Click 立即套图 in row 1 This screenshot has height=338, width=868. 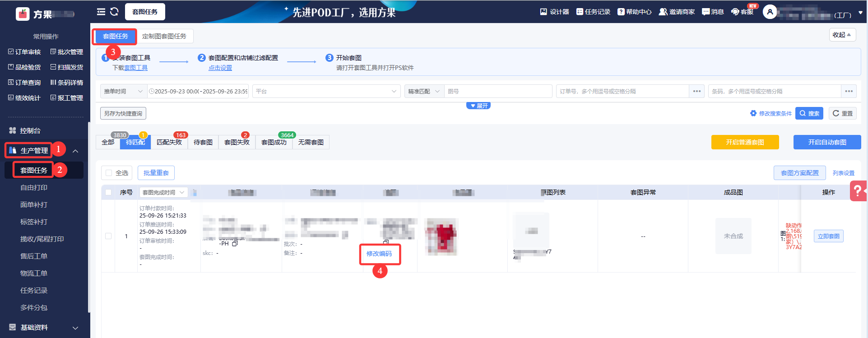(829, 236)
